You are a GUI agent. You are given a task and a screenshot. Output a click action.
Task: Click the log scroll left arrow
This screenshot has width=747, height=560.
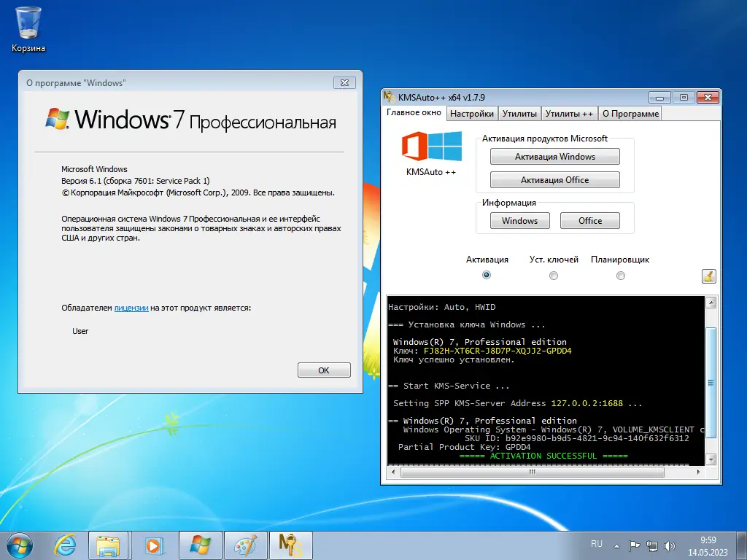393,472
